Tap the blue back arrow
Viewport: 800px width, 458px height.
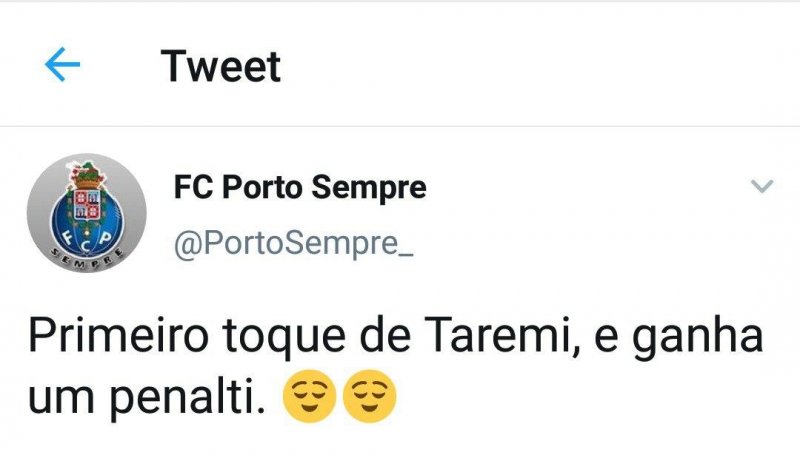click(x=63, y=66)
